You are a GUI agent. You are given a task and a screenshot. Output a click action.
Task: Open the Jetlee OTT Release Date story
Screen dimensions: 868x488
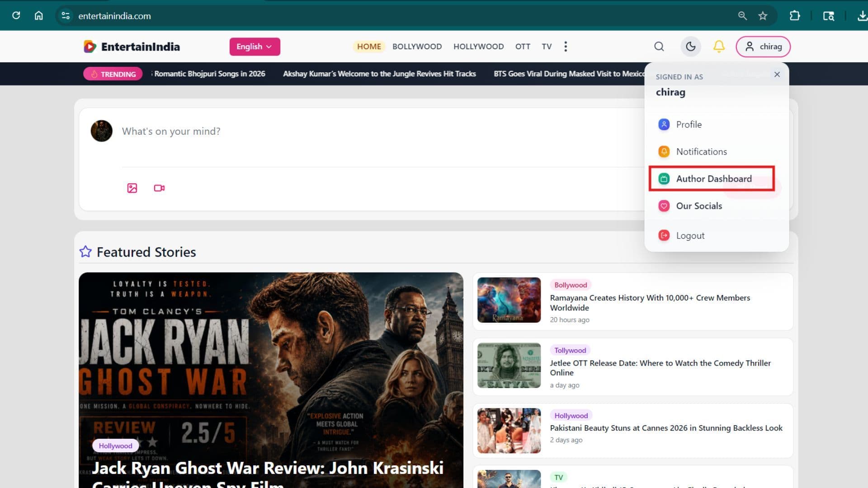point(660,368)
